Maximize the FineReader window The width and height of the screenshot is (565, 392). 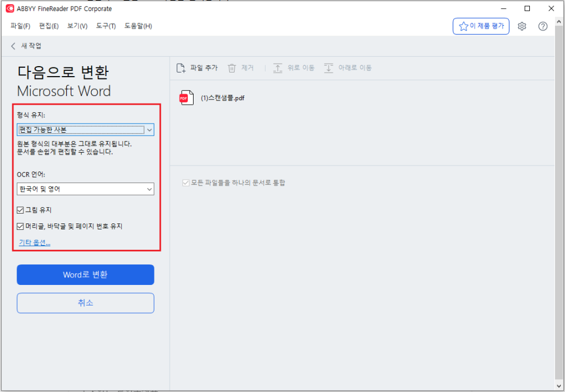pyautogui.click(x=527, y=9)
